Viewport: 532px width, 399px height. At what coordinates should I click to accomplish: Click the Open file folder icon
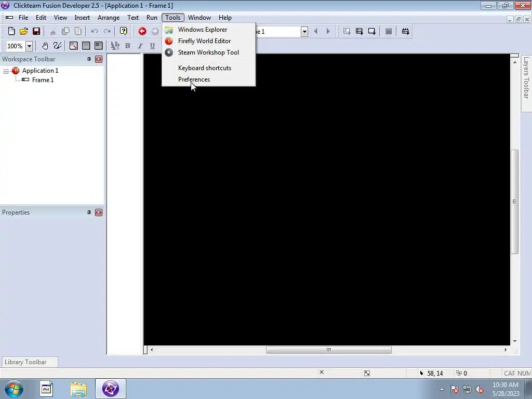pos(24,31)
